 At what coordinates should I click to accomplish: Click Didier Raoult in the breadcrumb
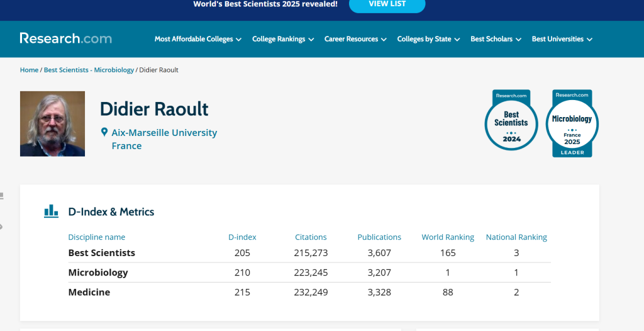(158, 70)
